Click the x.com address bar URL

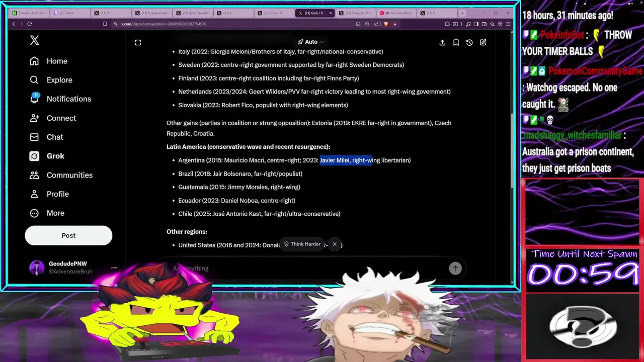point(164,24)
